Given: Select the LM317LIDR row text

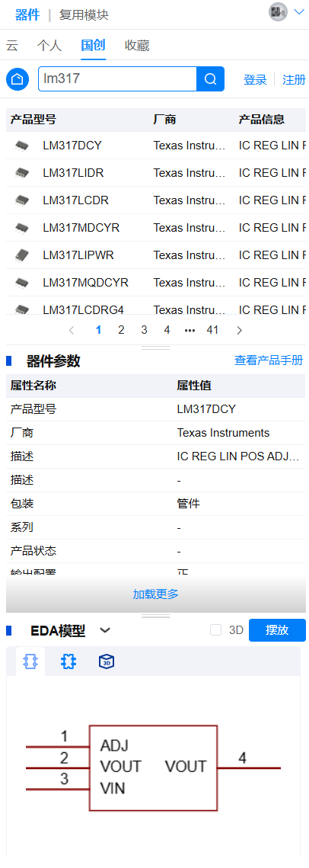Looking at the screenshot, I should (x=74, y=173).
